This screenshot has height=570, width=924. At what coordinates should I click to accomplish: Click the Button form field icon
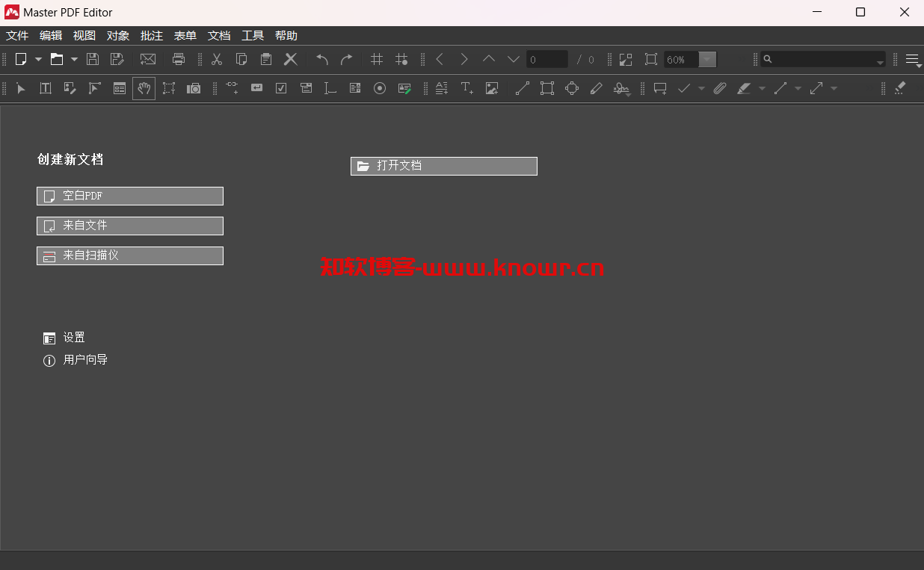pyautogui.click(x=256, y=88)
